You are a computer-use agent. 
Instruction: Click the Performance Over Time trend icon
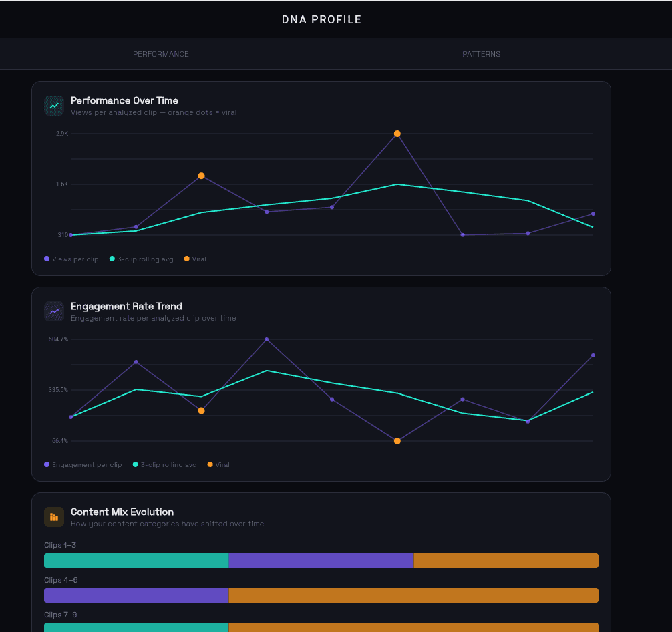(54, 106)
